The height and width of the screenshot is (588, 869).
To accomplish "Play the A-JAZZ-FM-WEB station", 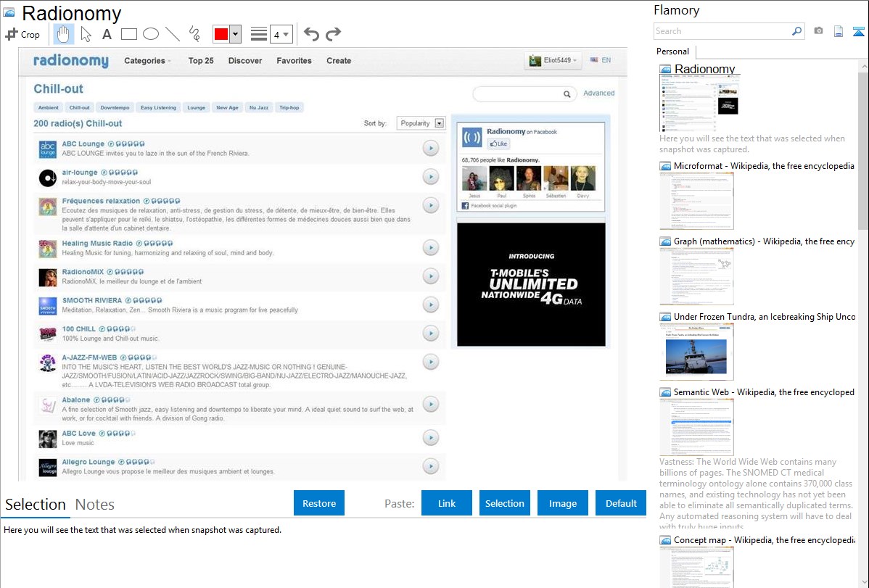I will [x=431, y=362].
